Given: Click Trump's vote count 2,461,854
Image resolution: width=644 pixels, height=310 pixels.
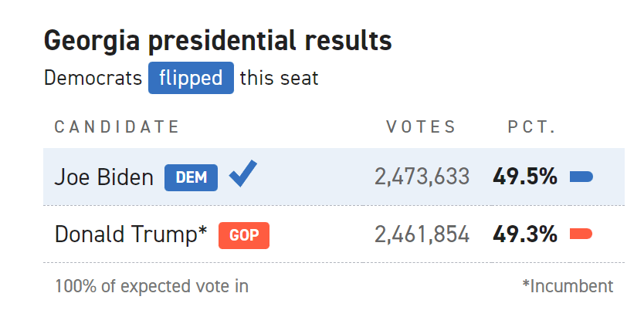Looking at the screenshot, I should (x=422, y=234).
